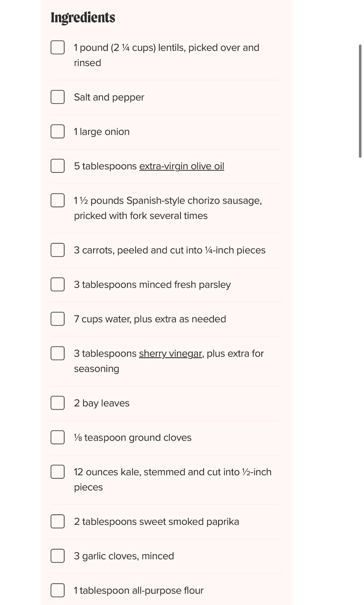Screen dimensions: 364x605
Task: Click the Ingredients heading
Action: point(83,18)
